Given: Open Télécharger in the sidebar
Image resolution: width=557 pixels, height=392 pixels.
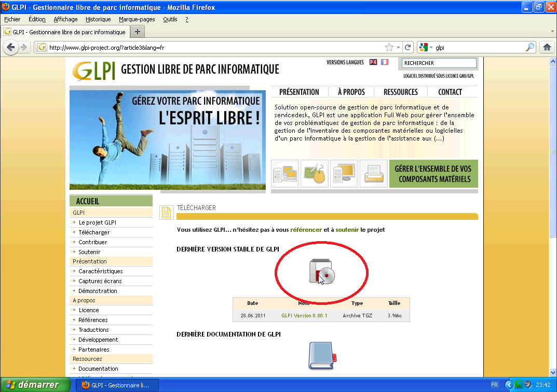Looking at the screenshot, I should (94, 232).
